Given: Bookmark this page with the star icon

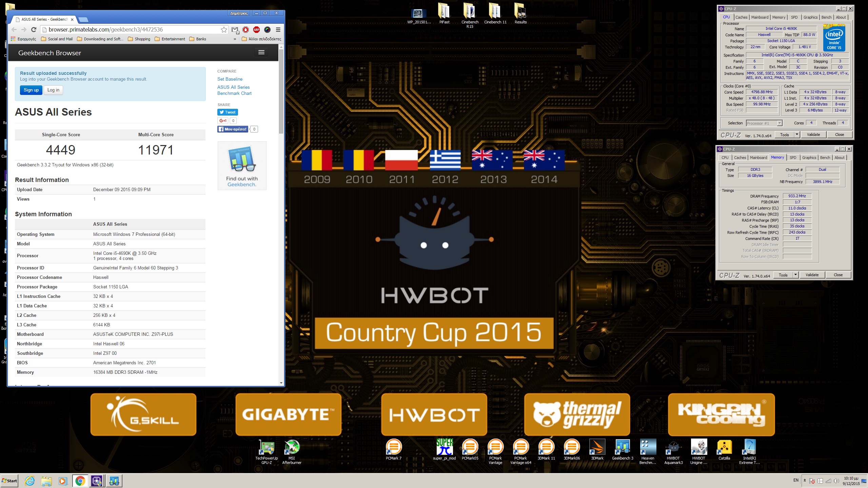Looking at the screenshot, I should 224,30.
